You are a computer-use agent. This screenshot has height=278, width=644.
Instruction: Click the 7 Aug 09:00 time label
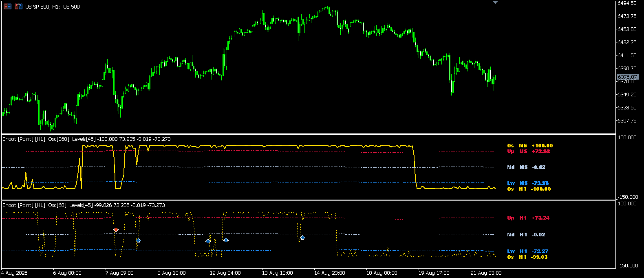point(119,273)
